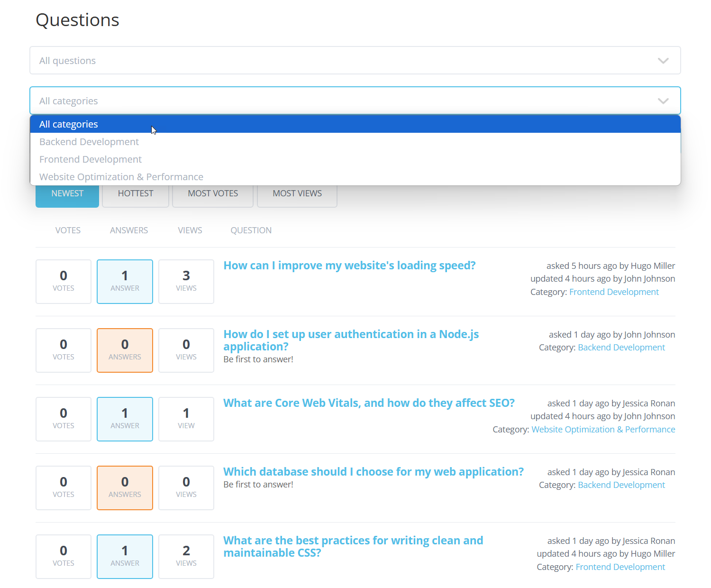The width and height of the screenshot is (711, 588).
Task: Open Node.js user authentication question
Action: point(351,340)
